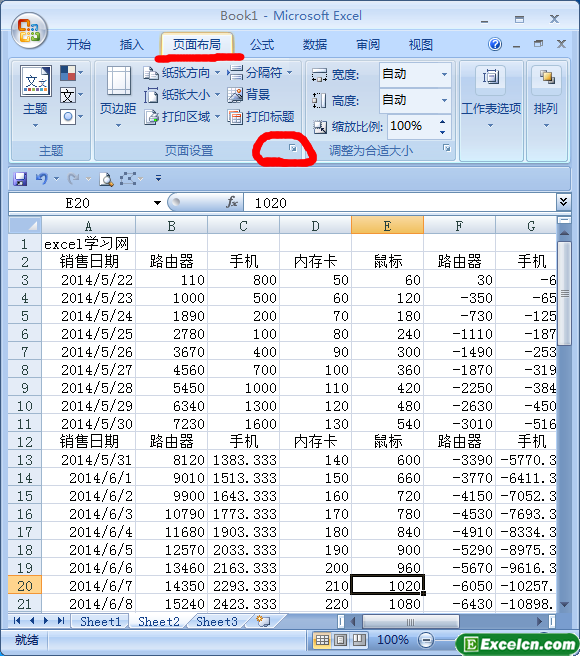580x656 pixels.
Task: Click the Print Preview magnifier icon
Action: click(x=106, y=179)
